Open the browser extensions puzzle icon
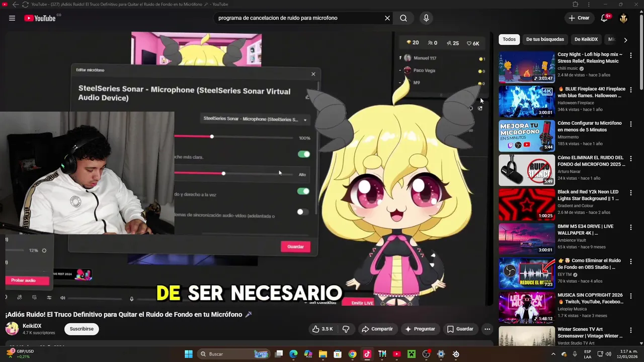This screenshot has height=362, width=644. (576, 5)
